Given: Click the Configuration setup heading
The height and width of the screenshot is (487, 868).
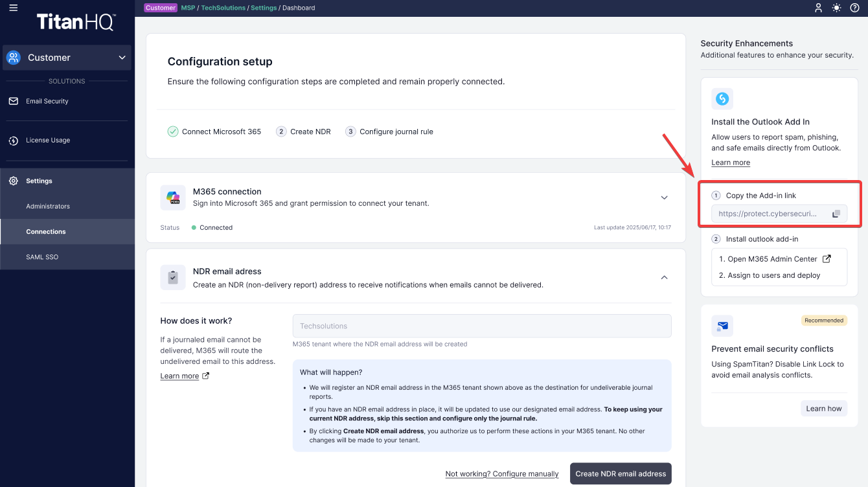Looking at the screenshot, I should tap(220, 62).
